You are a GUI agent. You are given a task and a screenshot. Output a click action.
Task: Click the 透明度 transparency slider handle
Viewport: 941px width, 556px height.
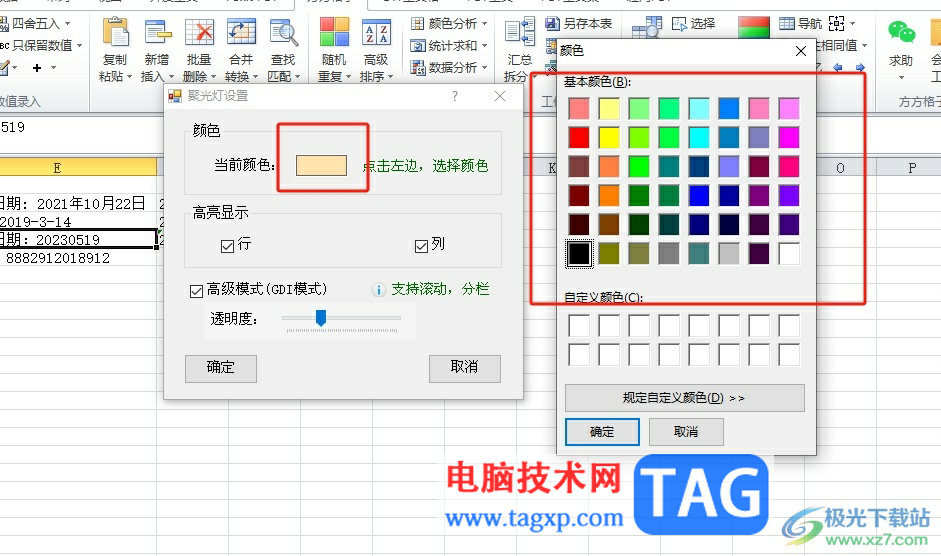point(321,318)
